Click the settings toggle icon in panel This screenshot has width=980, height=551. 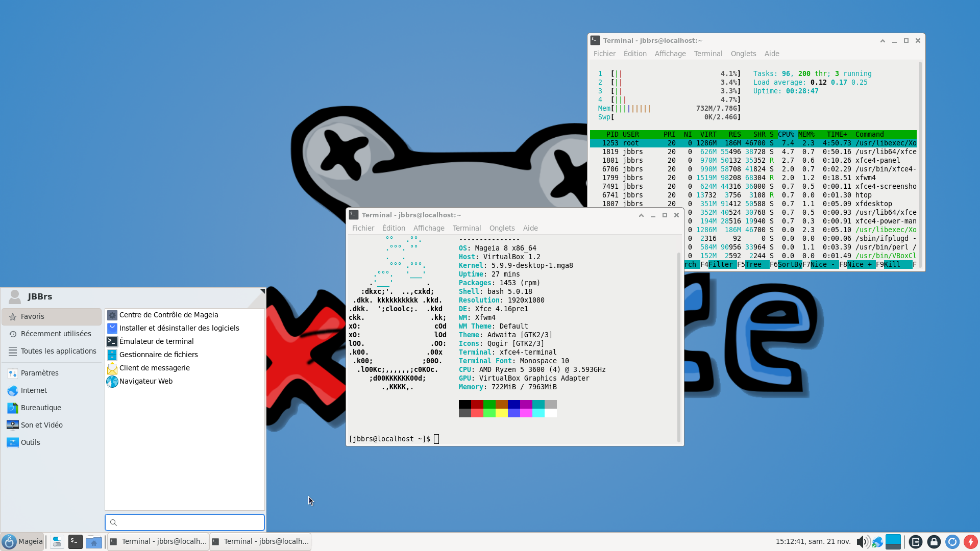[57, 542]
